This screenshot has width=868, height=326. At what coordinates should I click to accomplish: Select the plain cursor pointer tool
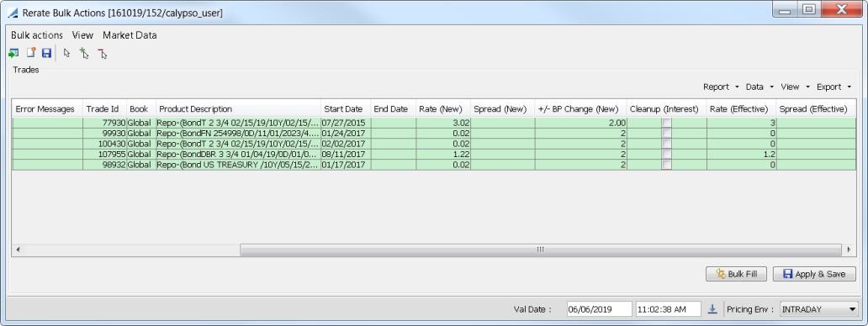pos(66,54)
